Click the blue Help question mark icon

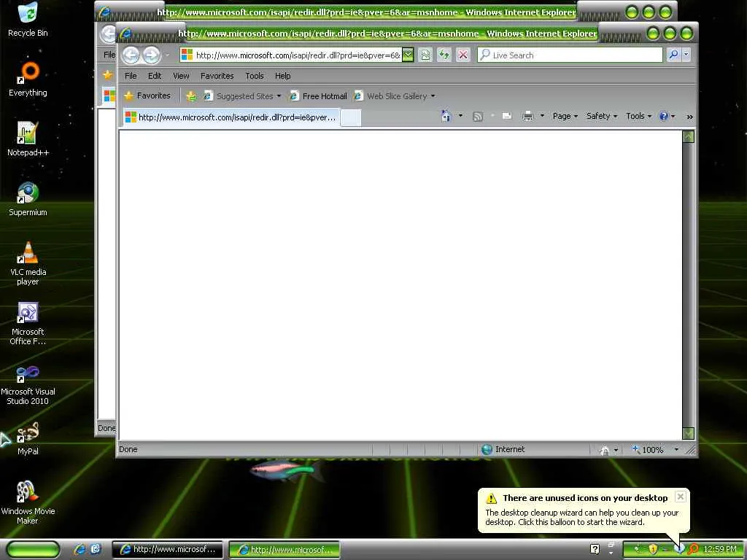tap(663, 116)
